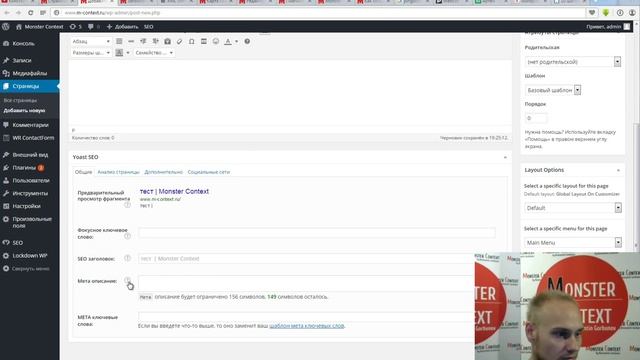
Task: Open the Main Menu selection dropdown
Action: [573, 242]
